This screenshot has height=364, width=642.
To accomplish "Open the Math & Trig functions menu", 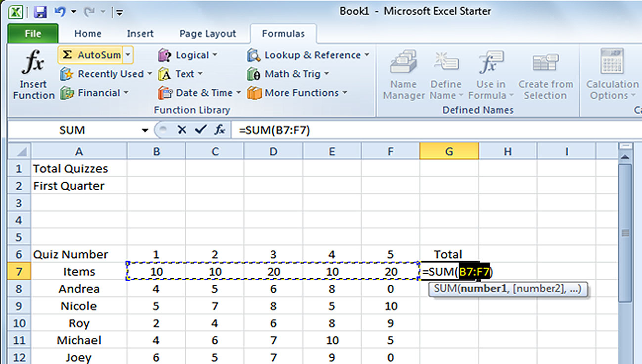I will click(288, 74).
